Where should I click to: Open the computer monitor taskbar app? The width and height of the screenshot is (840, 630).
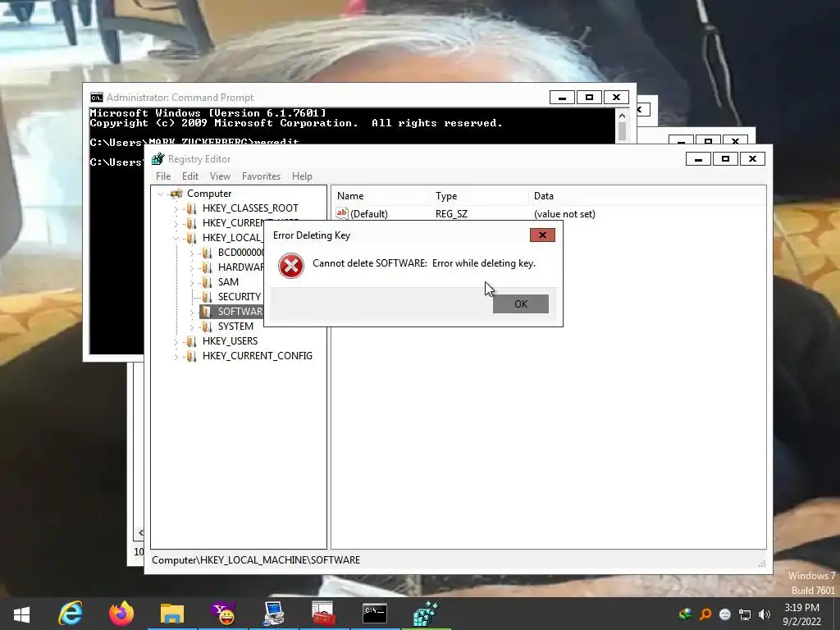point(274,614)
